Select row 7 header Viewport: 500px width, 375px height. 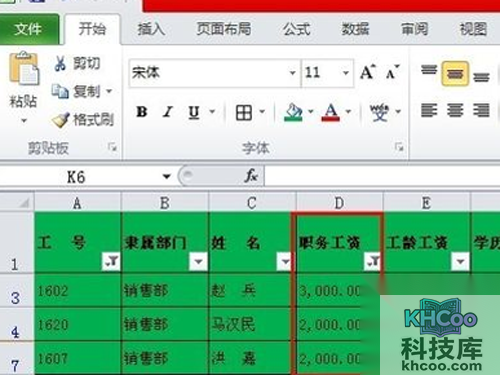[x=16, y=359]
